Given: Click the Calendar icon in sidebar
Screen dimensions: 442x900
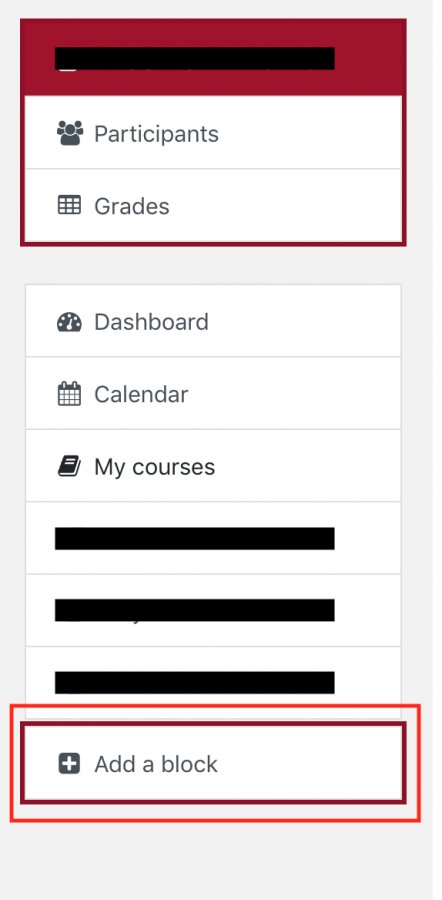Looking at the screenshot, I should coord(69,394).
